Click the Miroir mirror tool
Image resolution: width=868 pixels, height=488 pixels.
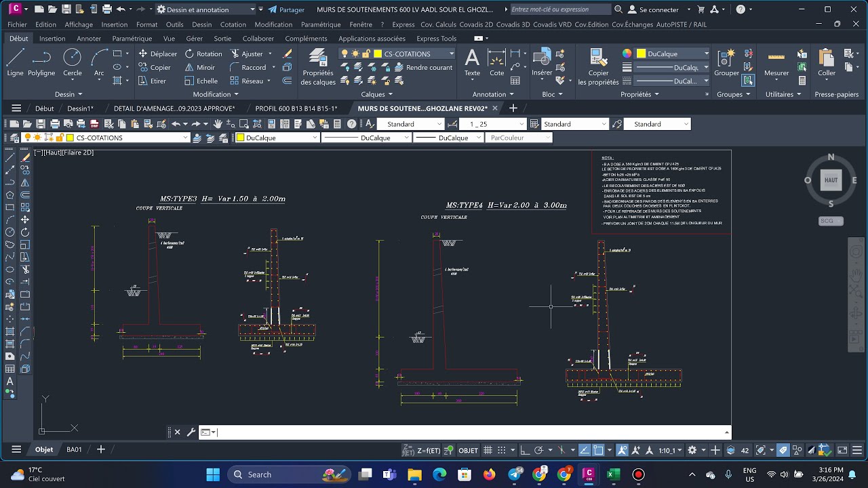199,67
